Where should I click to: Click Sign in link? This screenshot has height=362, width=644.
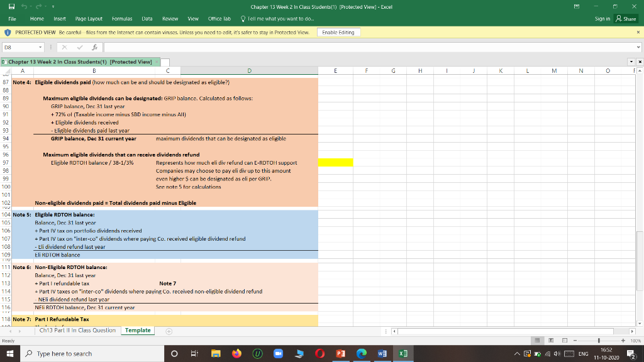click(x=602, y=19)
